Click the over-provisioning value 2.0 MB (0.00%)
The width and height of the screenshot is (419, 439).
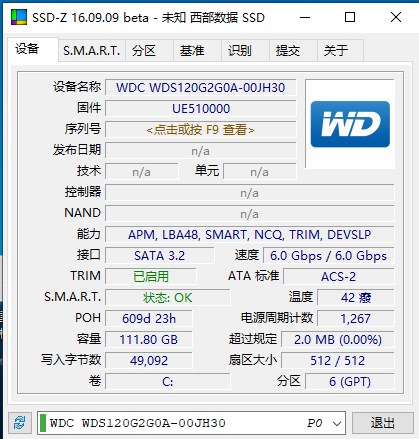(338, 340)
